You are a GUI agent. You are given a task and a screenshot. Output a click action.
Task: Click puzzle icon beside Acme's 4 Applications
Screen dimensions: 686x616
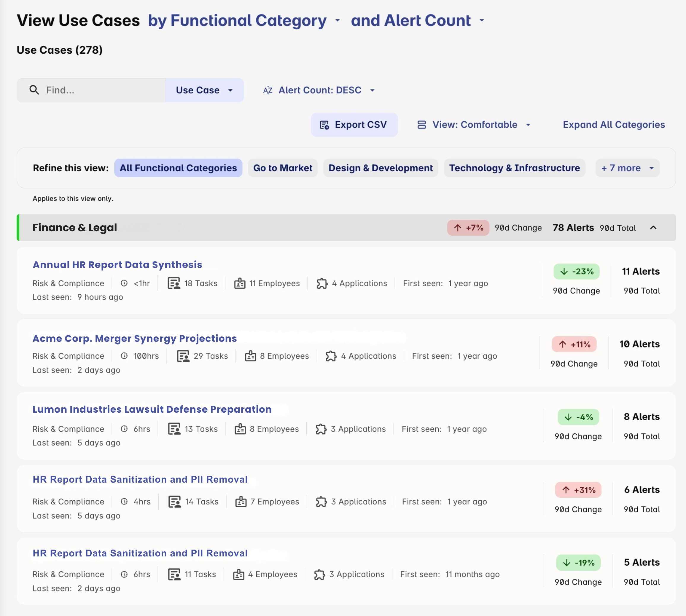point(331,356)
